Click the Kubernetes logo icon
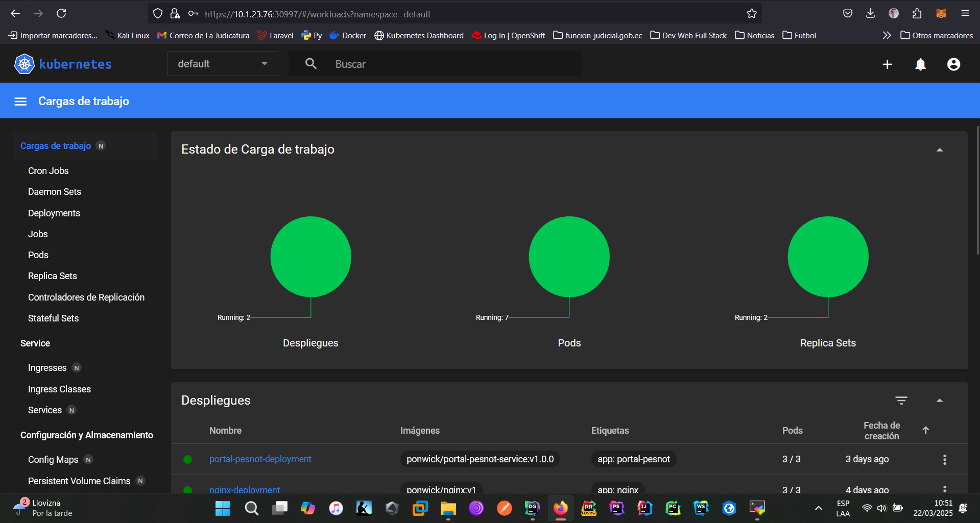The image size is (980, 523). pos(24,64)
